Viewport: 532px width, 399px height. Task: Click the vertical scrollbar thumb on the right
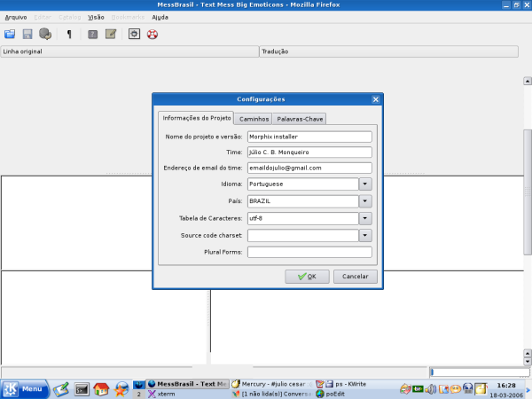528,192
